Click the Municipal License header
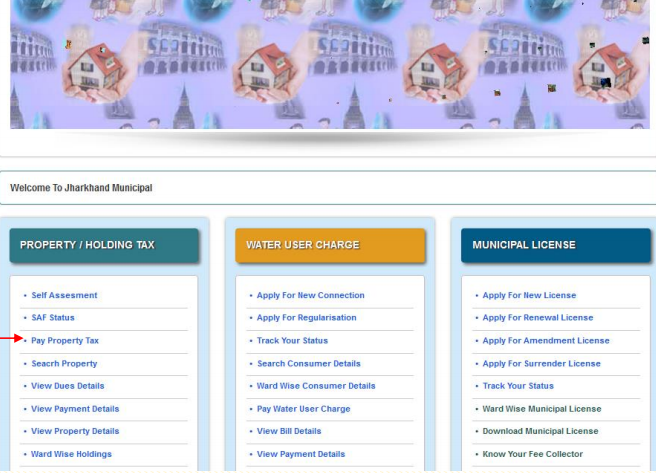Screen dimensions: 656x473 coord(555,245)
